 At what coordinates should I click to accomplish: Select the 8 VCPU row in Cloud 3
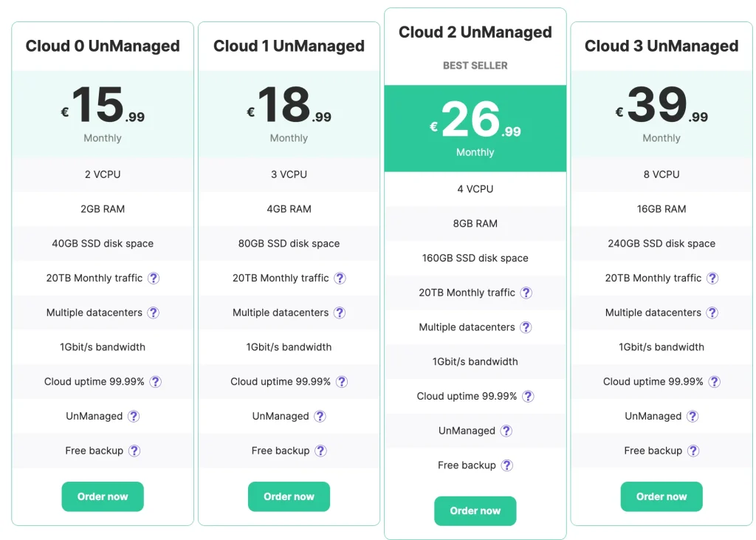[661, 174]
